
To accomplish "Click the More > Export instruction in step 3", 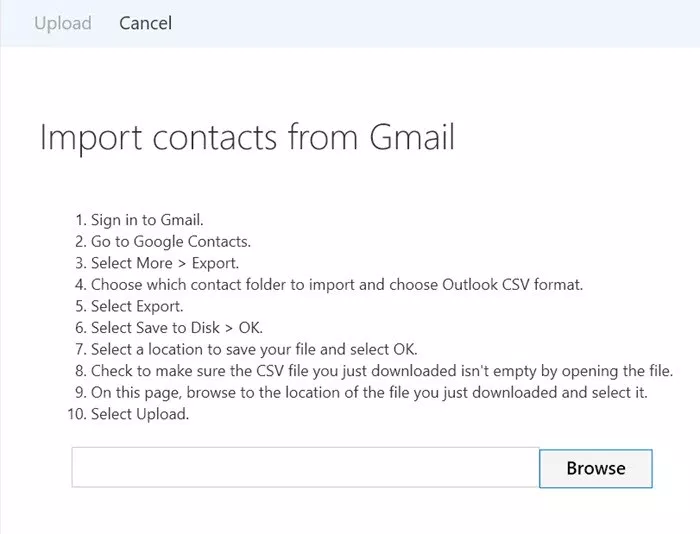I will tap(188, 263).
